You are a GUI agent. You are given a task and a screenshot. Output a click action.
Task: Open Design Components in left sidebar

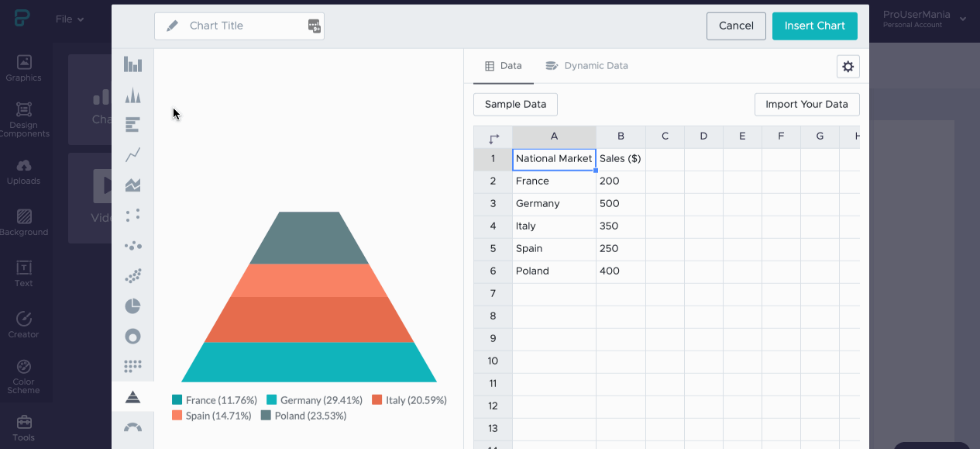(24, 119)
